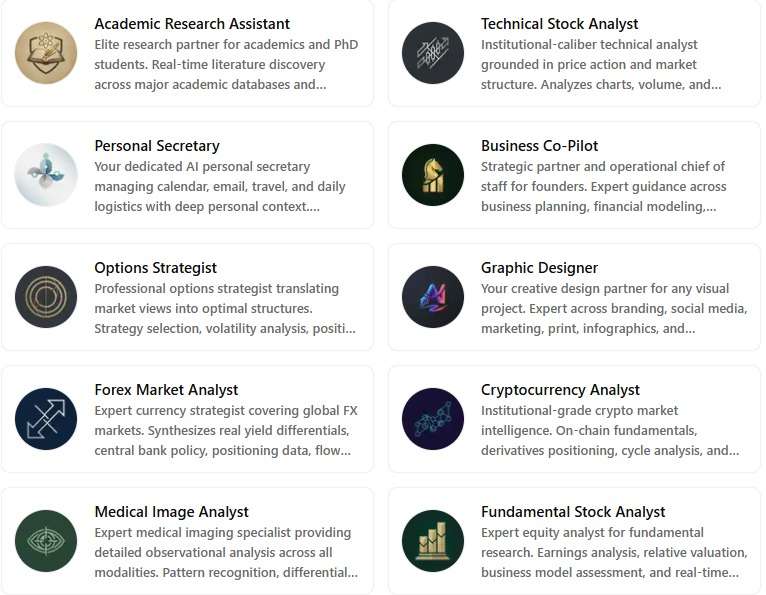766x595 pixels.
Task: Open the Personal Secretary title link
Action: coord(157,146)
